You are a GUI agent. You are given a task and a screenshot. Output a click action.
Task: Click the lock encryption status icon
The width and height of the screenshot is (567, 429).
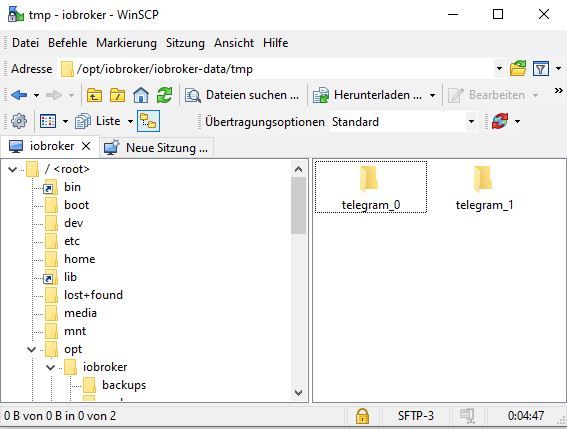[362, 416]
